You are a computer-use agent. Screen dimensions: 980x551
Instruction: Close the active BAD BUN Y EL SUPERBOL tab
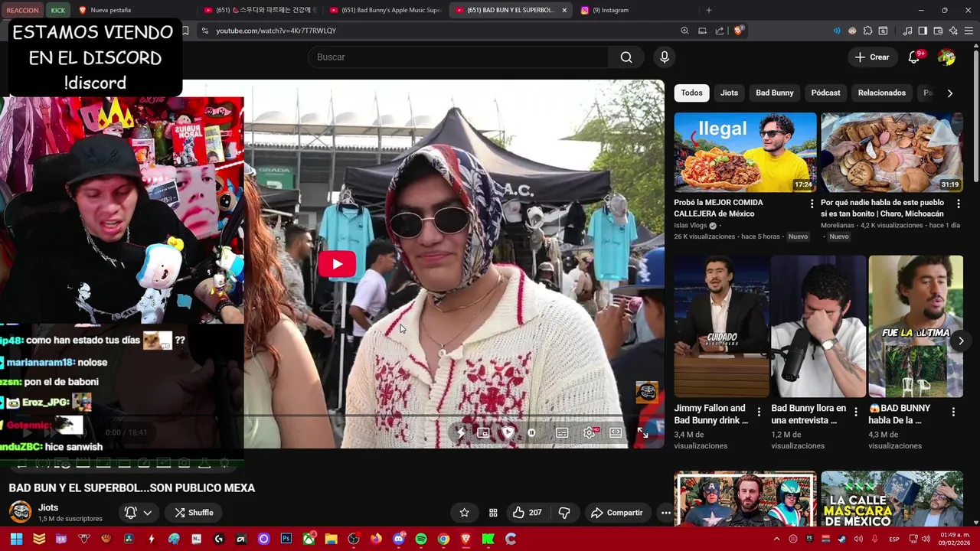coord(564,10)
